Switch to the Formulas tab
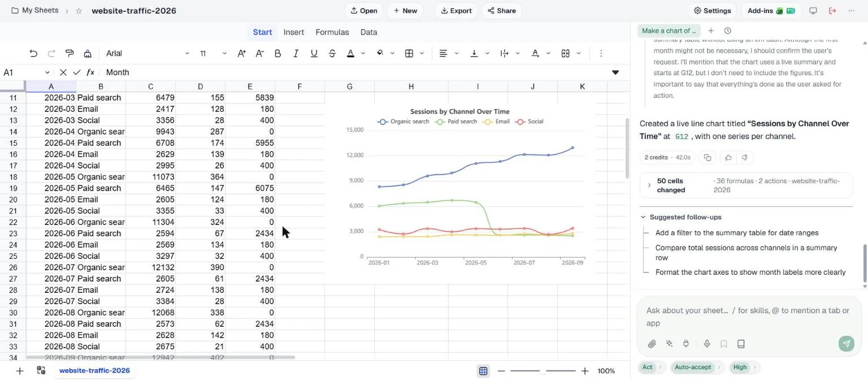This screenshot has height=381, width=868. [x=332, y=32]
